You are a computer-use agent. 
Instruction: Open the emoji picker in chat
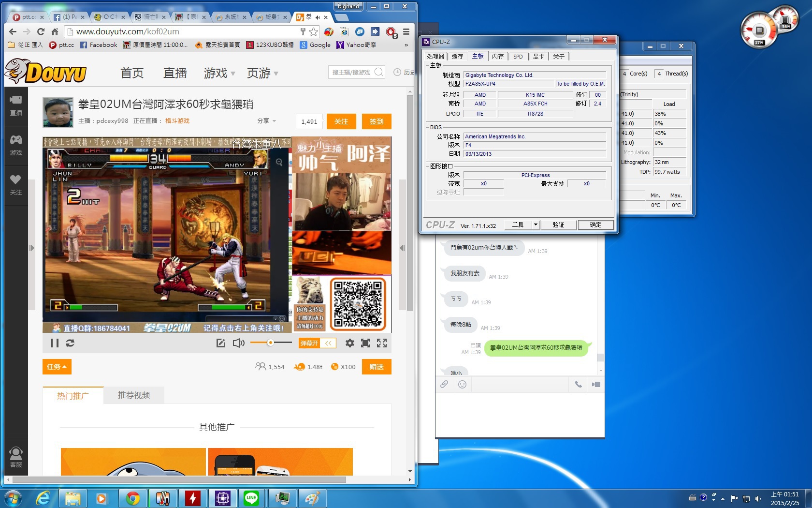pos(462,384)
